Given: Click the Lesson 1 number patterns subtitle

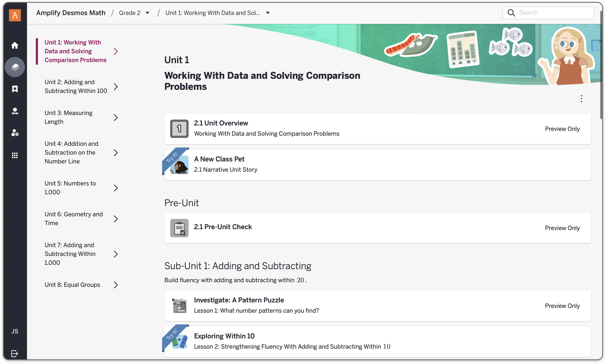Looking at the screenshot, I should coord(256,311).
